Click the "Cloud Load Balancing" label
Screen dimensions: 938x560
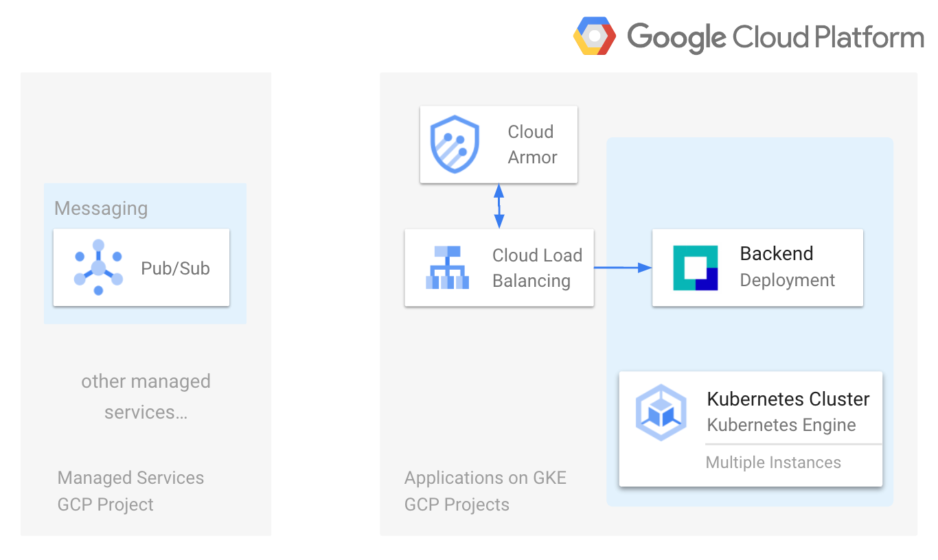coord(537,268)
